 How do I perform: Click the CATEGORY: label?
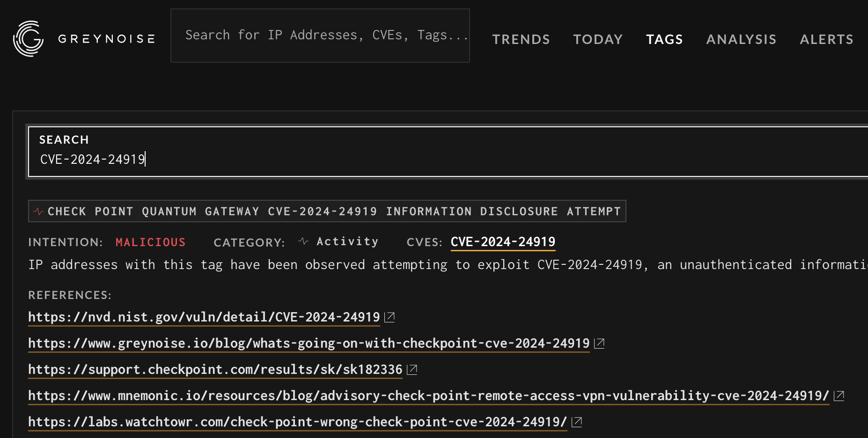249,242
